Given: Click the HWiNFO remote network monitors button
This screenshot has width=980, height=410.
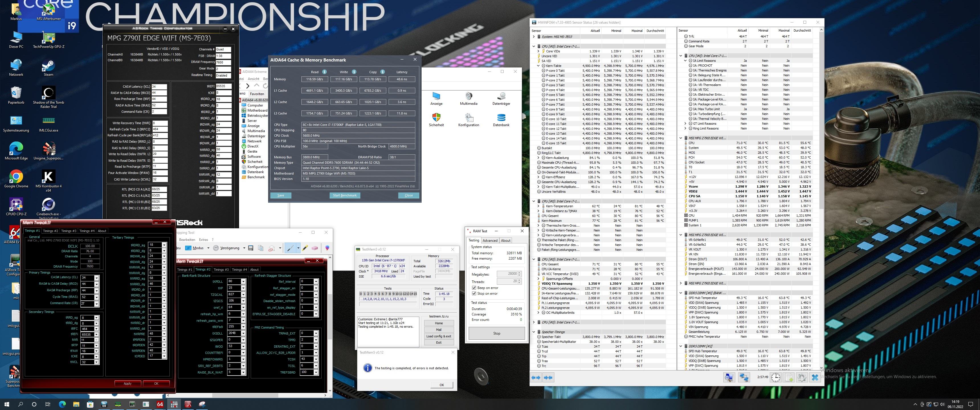Looking at the screenshot, I should click(x=744, y=377).
